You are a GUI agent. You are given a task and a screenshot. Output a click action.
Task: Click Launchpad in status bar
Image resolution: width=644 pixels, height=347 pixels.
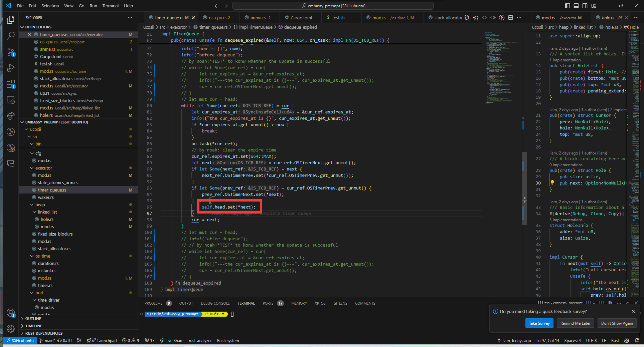click(x=102, y=341)
